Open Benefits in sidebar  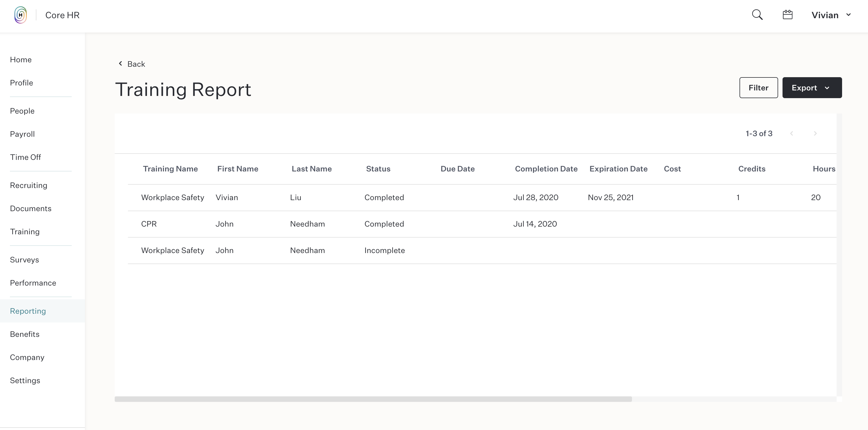tap(25, 334)
